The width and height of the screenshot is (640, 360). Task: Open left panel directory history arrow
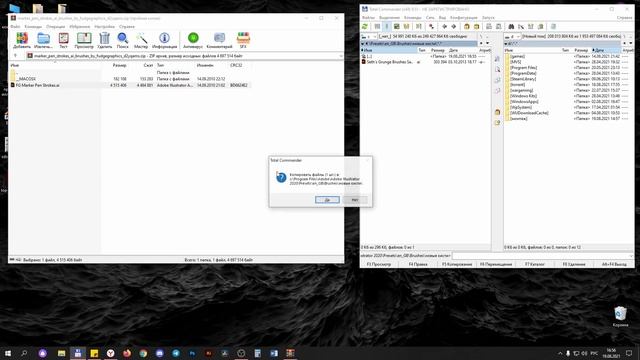(487, 43)
